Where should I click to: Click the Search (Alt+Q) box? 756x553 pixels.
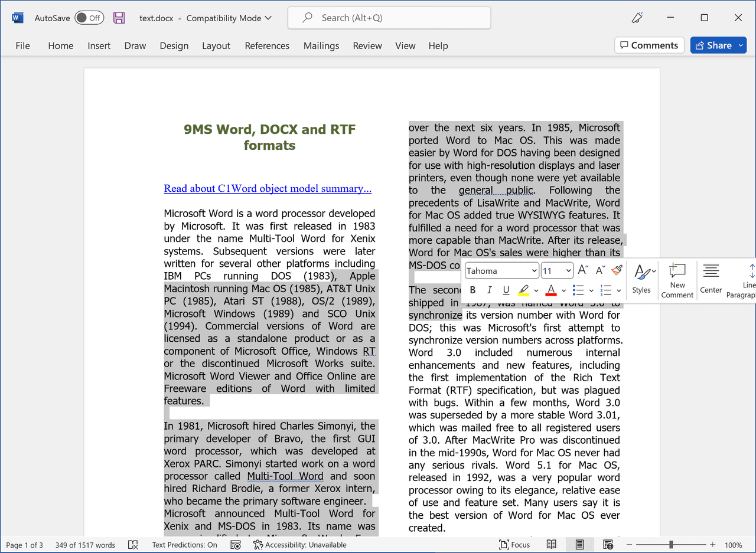[x=389, y=18]
